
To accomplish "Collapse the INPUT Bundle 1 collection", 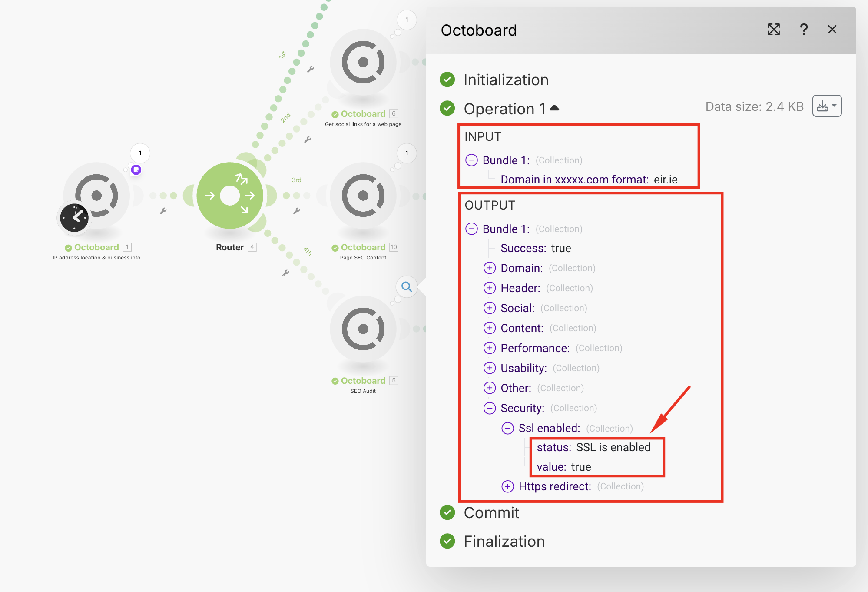I will (471, 160).
